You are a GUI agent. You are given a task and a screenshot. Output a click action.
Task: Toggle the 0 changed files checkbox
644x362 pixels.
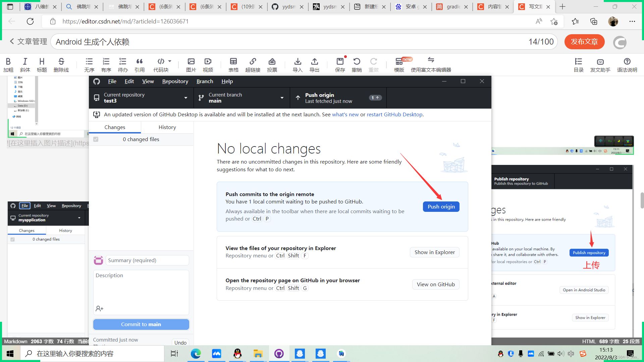click(x=96, y=139)
